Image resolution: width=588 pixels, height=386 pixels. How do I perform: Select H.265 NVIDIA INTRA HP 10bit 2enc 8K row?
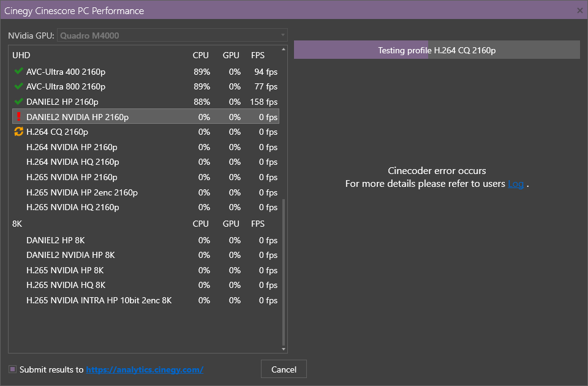tap(146, 300)
